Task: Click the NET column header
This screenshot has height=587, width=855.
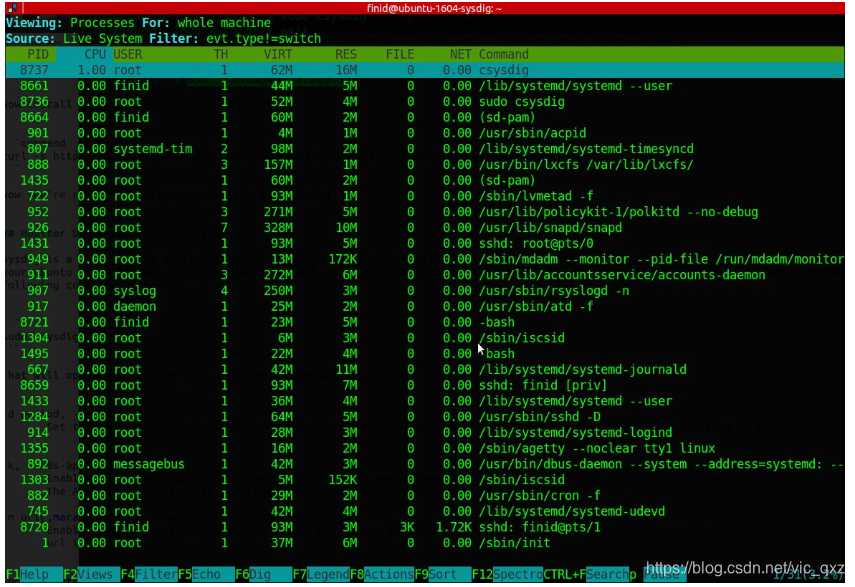Action: [461, 55]
